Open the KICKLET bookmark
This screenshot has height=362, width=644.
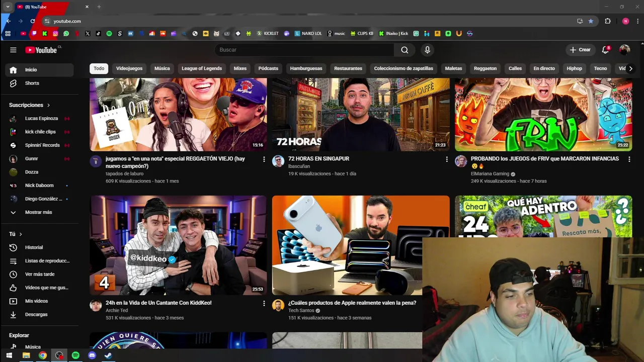click(268, 34)
